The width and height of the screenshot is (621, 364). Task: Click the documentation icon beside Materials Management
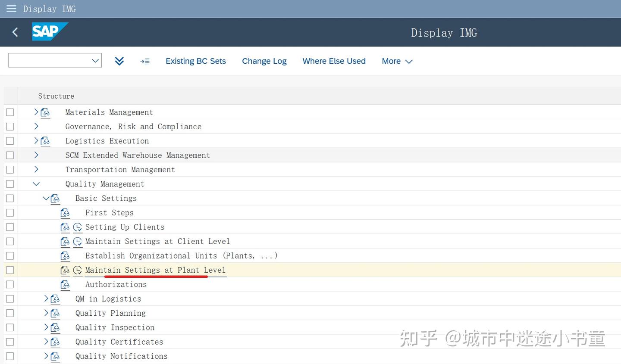click(x=45, y=112)
